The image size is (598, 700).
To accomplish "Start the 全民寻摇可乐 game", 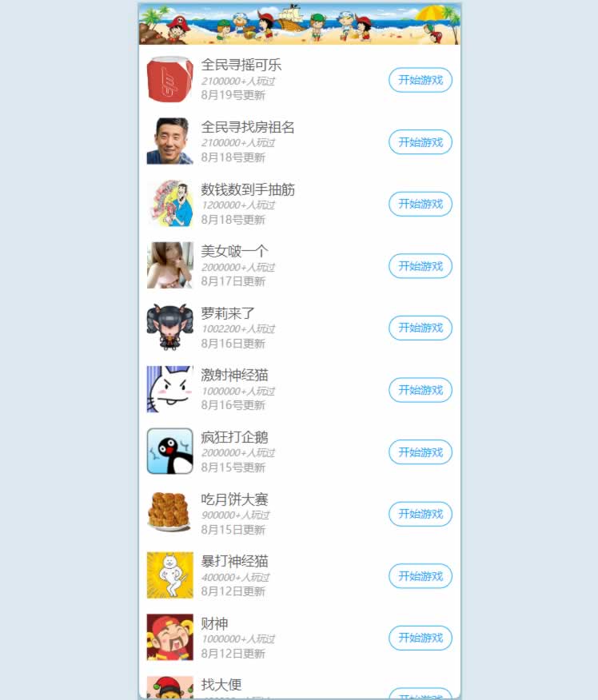I will point(421,80).
